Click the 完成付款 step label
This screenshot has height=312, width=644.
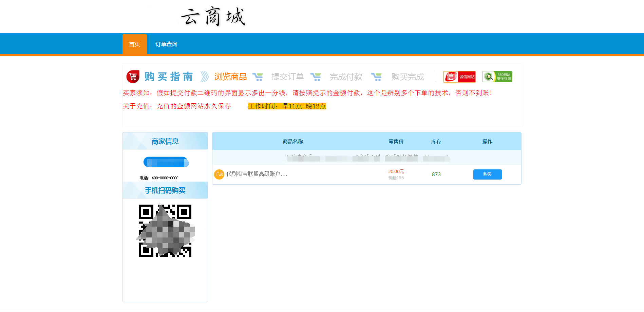pyautogui.click(x=346, y=77)
